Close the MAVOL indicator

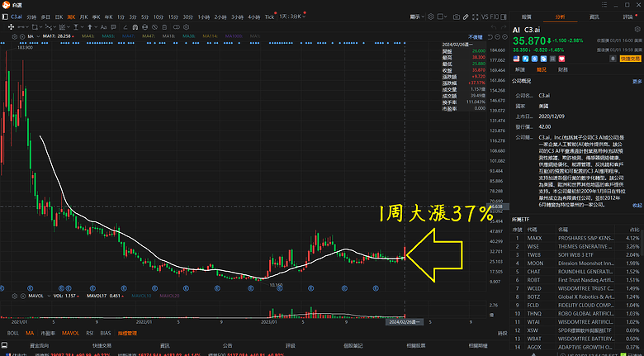point(23,296)
